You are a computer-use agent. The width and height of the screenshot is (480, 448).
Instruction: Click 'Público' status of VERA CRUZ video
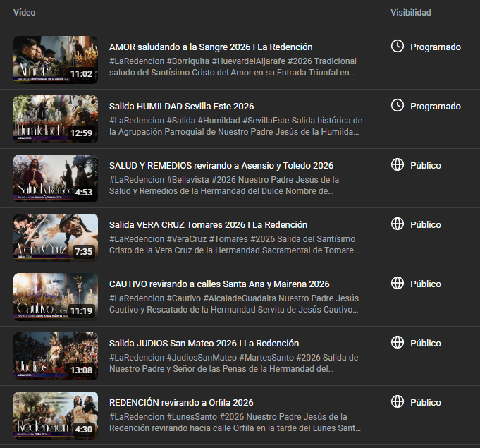(x=426, y=224)
